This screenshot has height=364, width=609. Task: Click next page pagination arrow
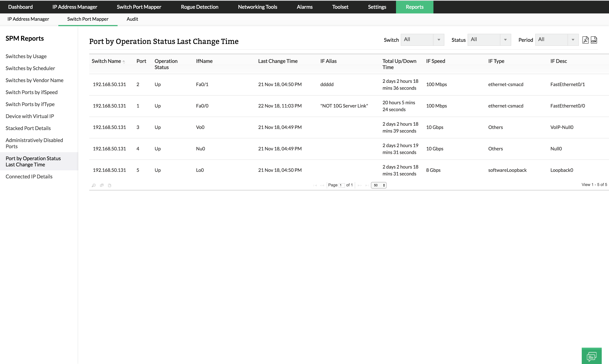tap(360, 185)
